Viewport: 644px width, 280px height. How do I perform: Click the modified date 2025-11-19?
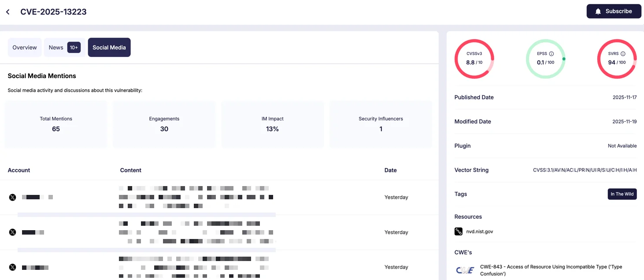[625, 122]
